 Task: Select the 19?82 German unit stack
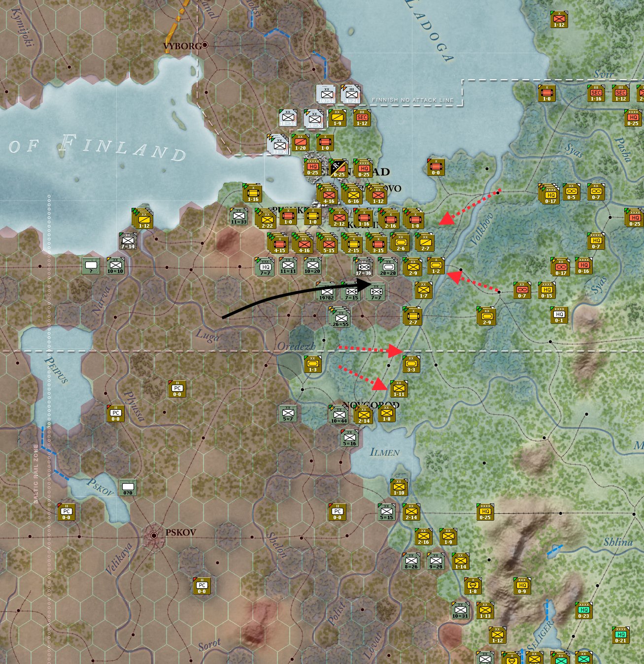[326, 292]
